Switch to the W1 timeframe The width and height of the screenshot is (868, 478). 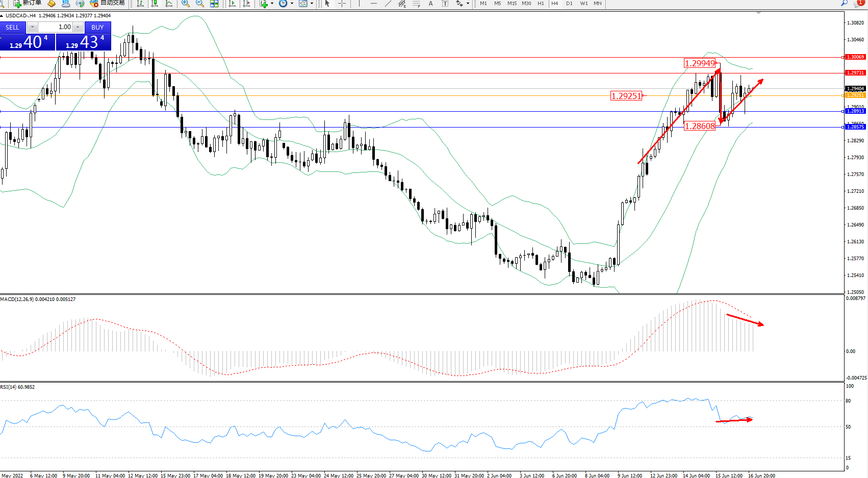[583, 4]
